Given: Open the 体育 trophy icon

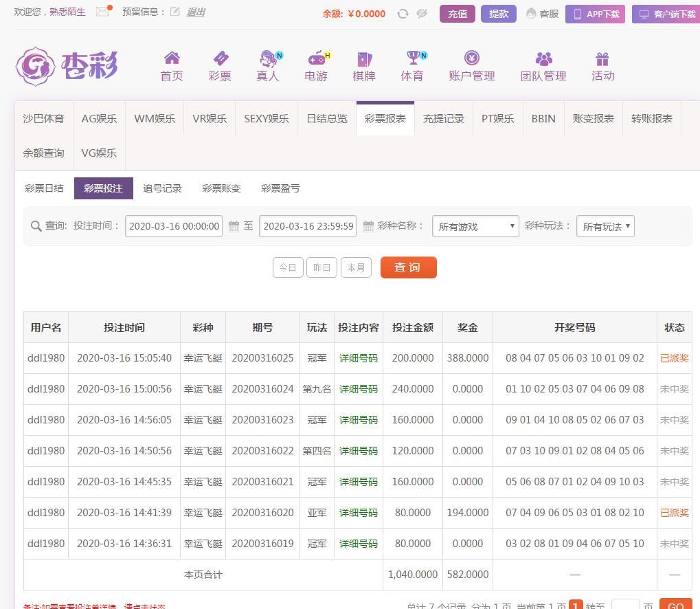Looking at the screenshot, I should (412, 58).
